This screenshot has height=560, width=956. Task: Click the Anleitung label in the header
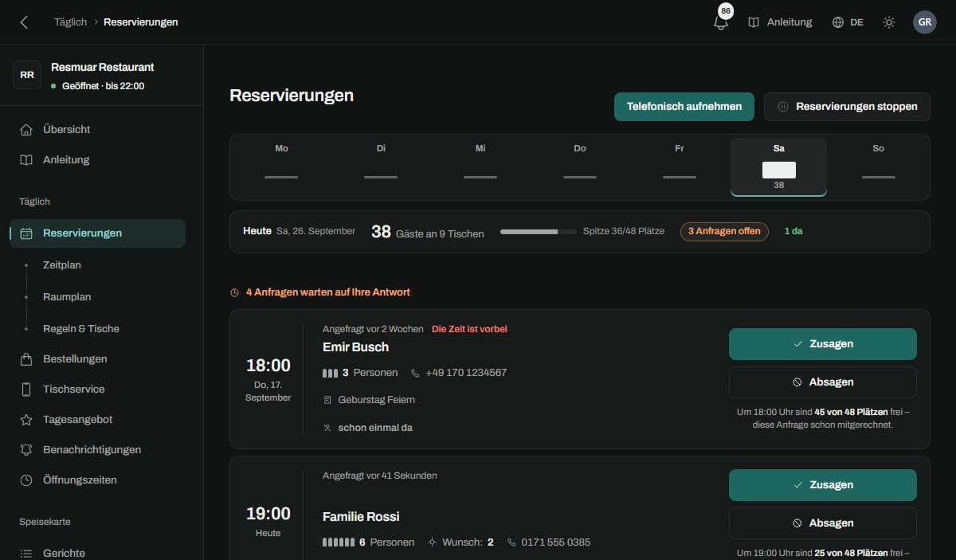point(789,22)
